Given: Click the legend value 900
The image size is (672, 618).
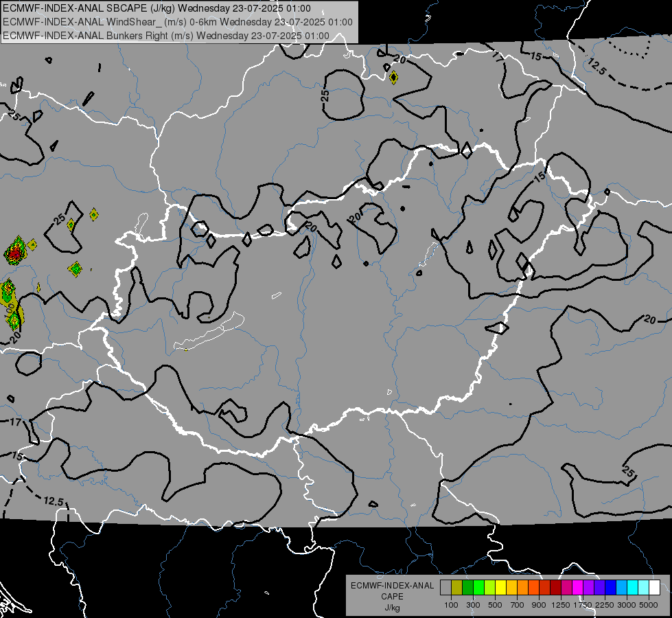Looking at the screenshot, I should pos(539,605).
